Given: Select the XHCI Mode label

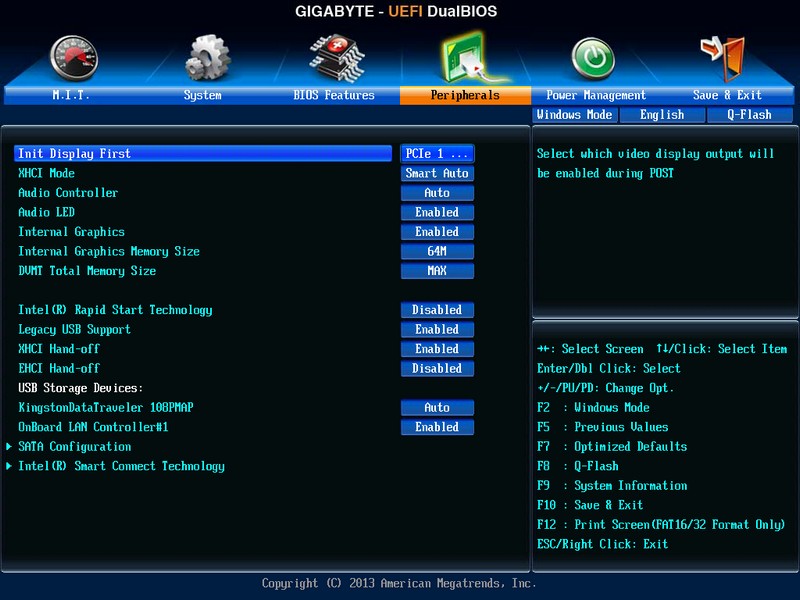Looking at the screenshot, I should click(x=46, y=173).
